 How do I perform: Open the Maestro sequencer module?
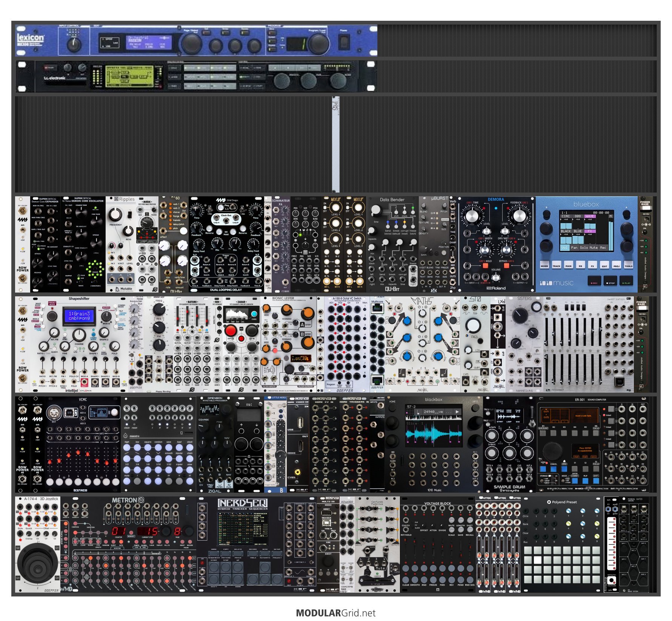[x=158, y=444]
